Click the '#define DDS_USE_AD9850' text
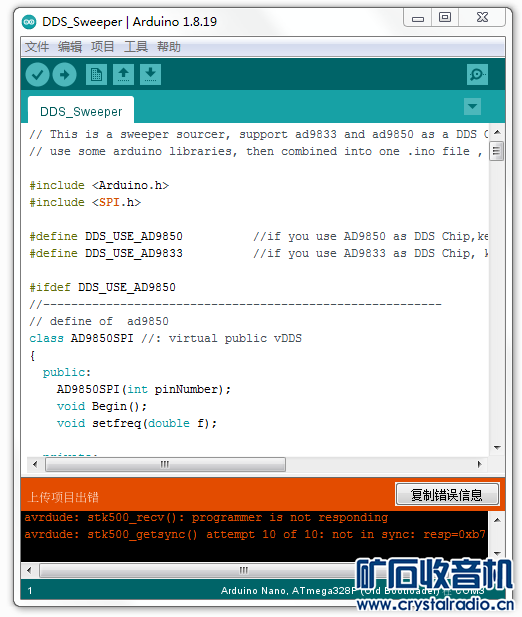 click(106, 236)
